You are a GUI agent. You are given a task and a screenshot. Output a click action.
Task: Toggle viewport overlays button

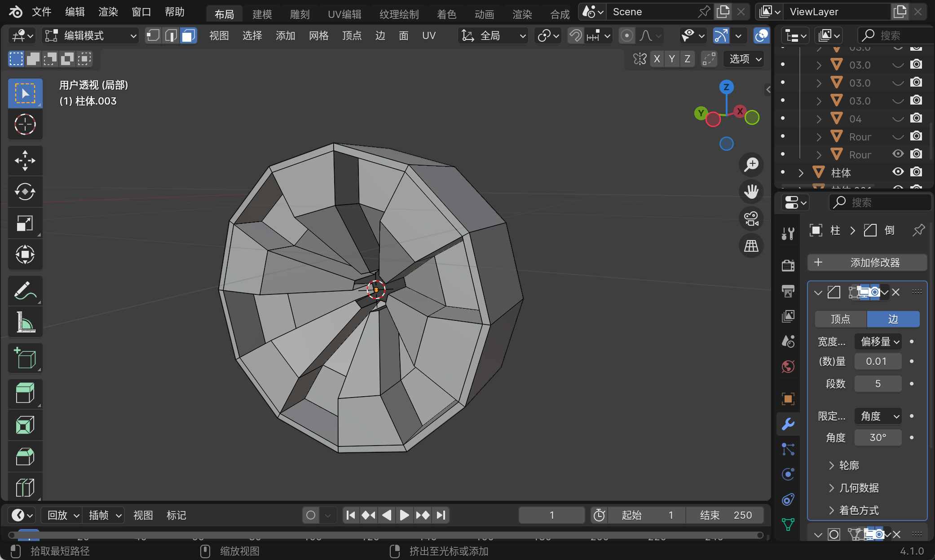(x=761, y=35)
